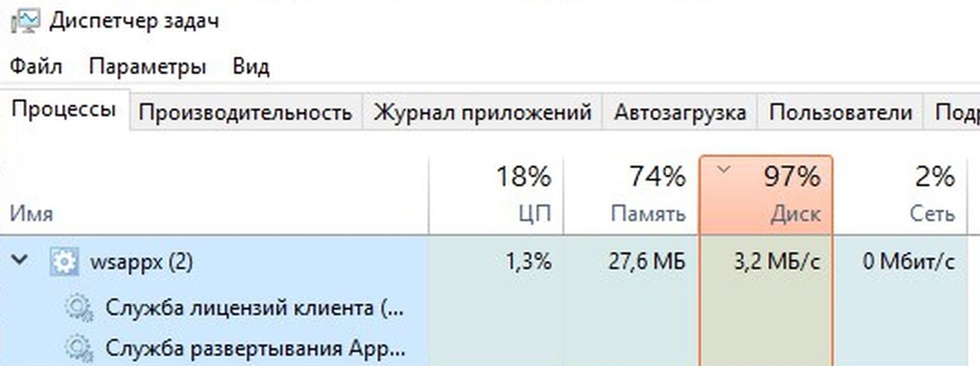The image size is (980, 366).
Task: Select the Процессы tab
Action: [x=64, y=110]
